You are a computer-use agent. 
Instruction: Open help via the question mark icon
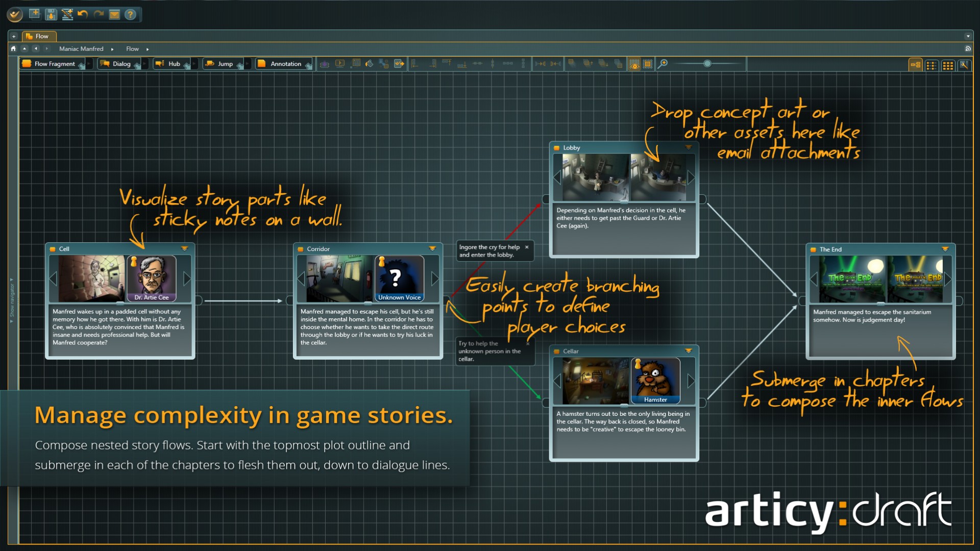(131, 14)
